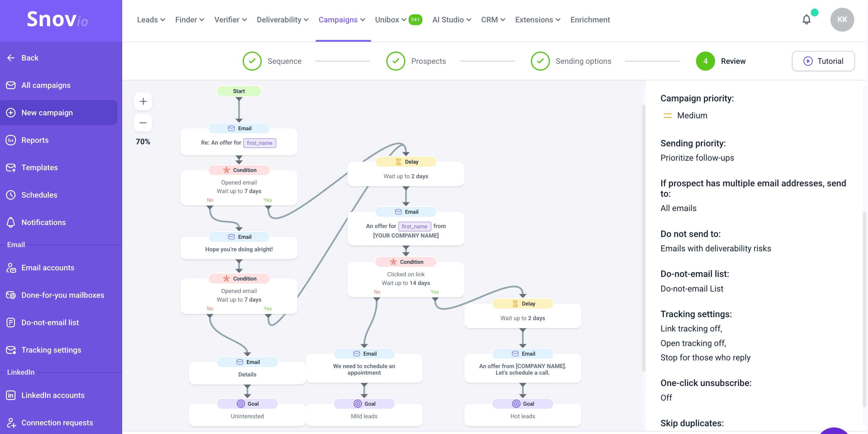The width and height of the screenshot is (868, 434).
Task: Select the Prospects completed step
Action: 396,61
